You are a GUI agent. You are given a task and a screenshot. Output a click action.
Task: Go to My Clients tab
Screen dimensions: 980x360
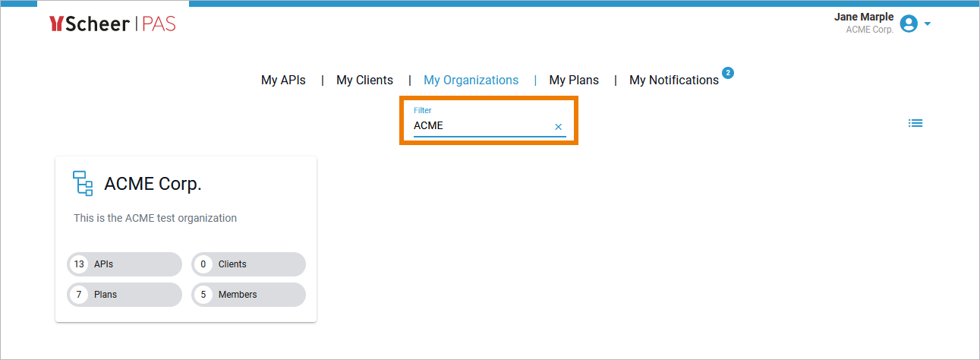[364, 80]
